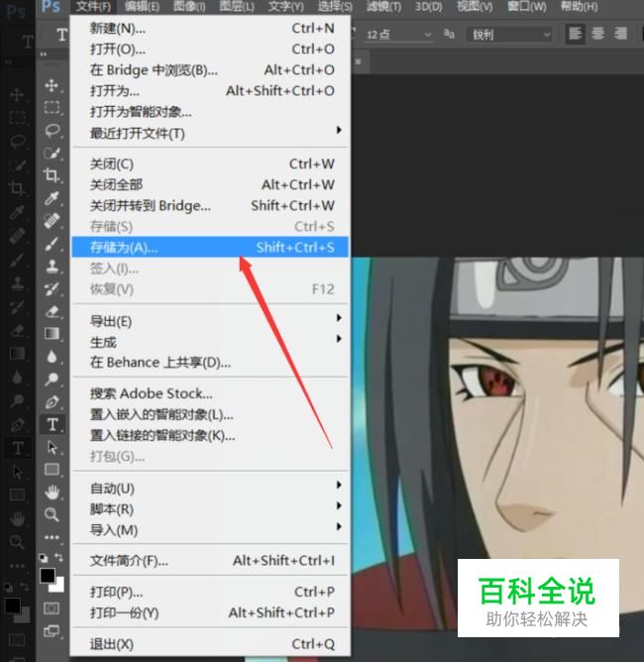Choose 存储为(A)... from the File menu

tap(210, 247)
